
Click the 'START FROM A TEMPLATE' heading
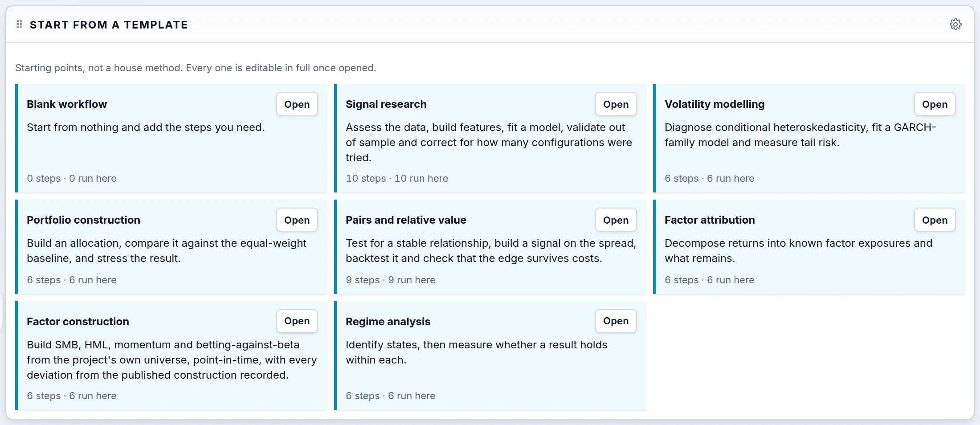[x=109, y=25]
